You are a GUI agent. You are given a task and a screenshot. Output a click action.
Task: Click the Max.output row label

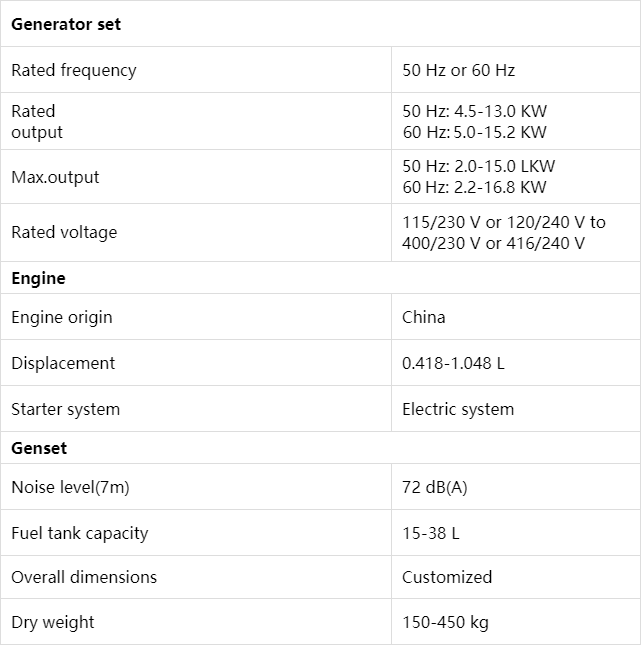pyautogui.click(x=55, y=177)
